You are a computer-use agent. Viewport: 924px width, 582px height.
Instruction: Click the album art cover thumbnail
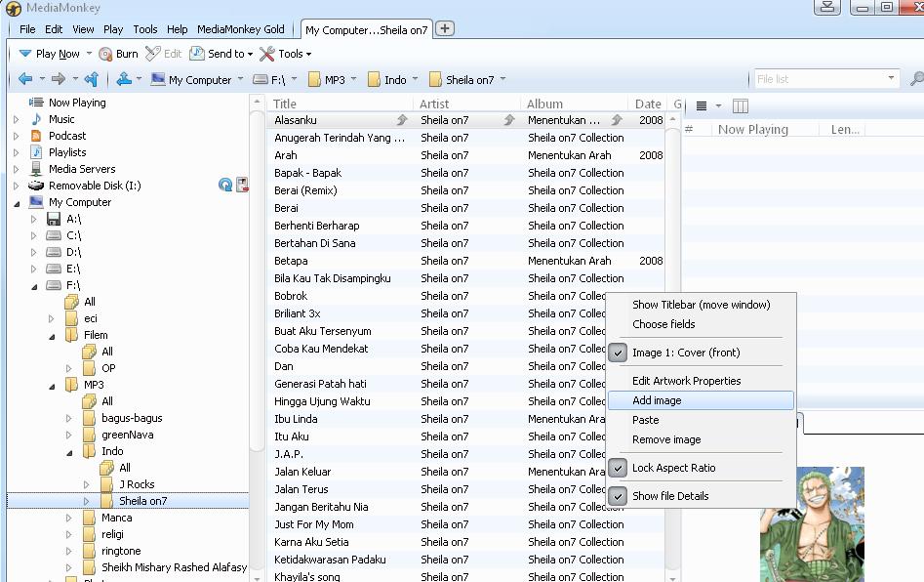point(812,523)
